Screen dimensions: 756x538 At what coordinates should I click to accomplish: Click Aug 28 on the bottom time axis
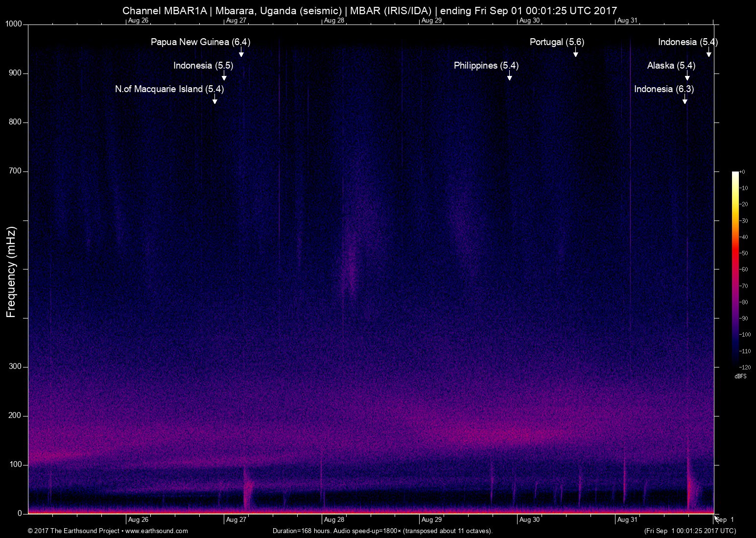pos(334,520)
